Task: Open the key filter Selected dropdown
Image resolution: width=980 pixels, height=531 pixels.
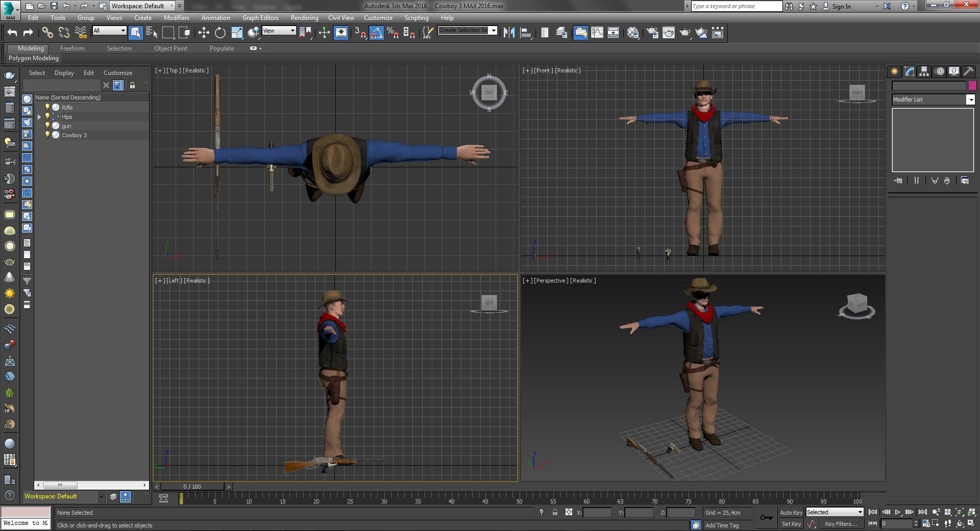Action: (835, 512)
